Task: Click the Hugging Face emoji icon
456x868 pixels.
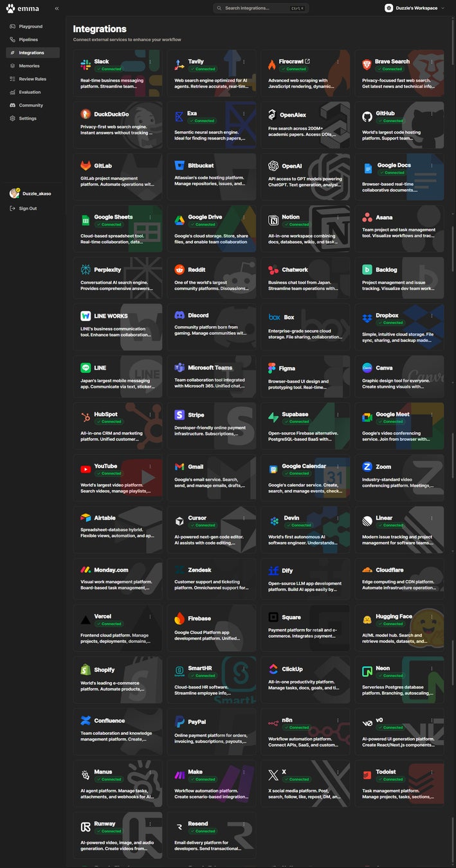Action: (367, 620)
